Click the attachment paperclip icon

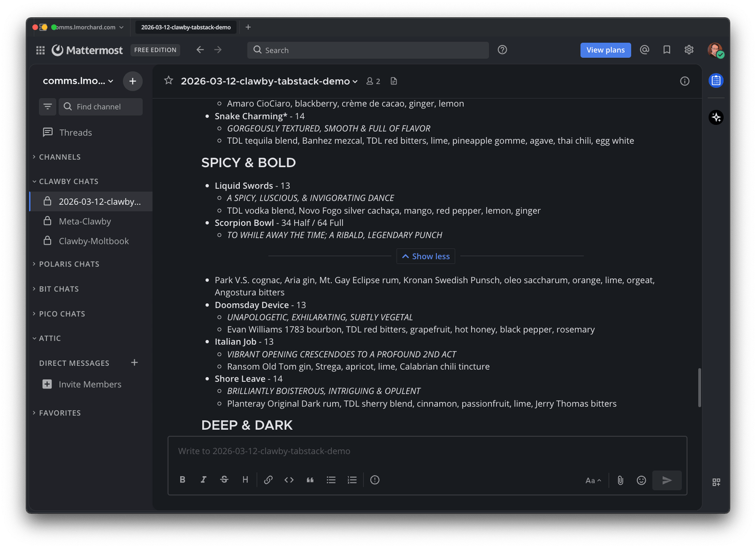(620, 480)
